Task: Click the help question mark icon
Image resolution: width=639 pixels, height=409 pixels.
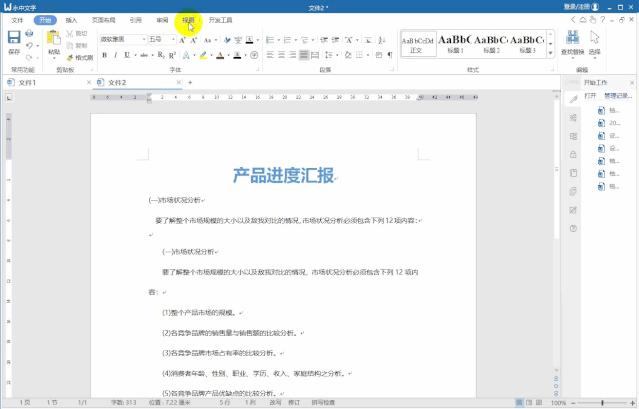Action: point(602,20)
